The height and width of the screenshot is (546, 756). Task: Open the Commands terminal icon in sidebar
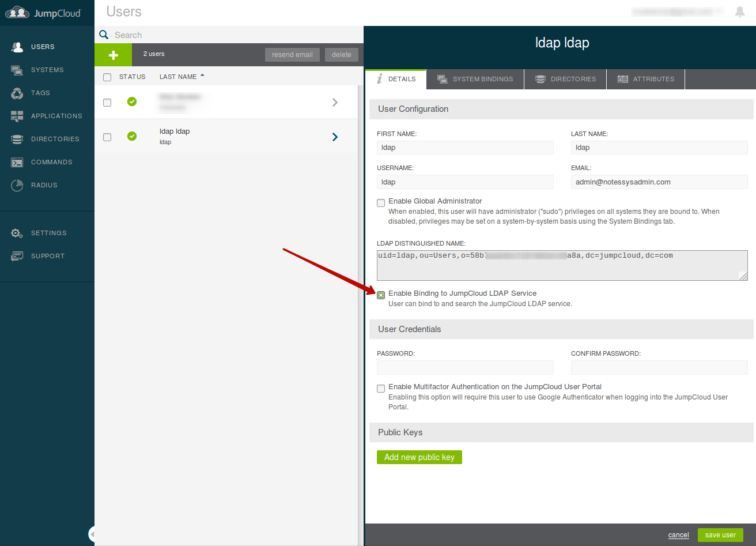coord(17,162)
